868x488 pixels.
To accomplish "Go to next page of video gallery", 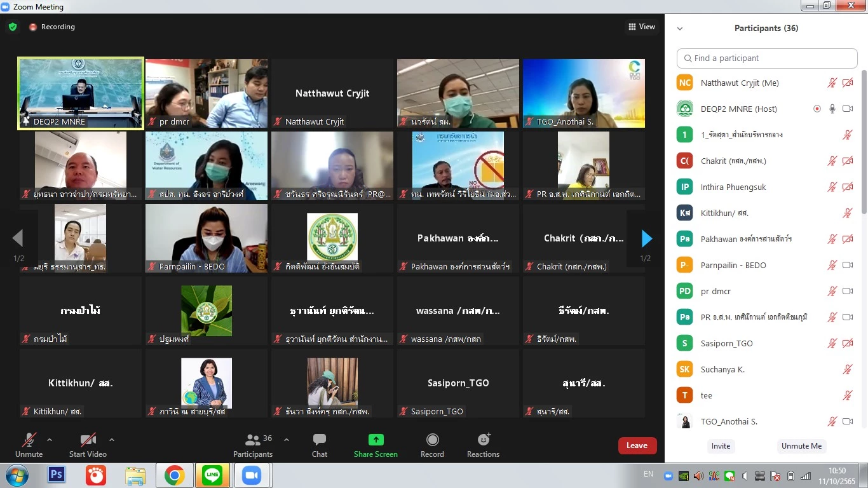I will [x=646, y=238].
